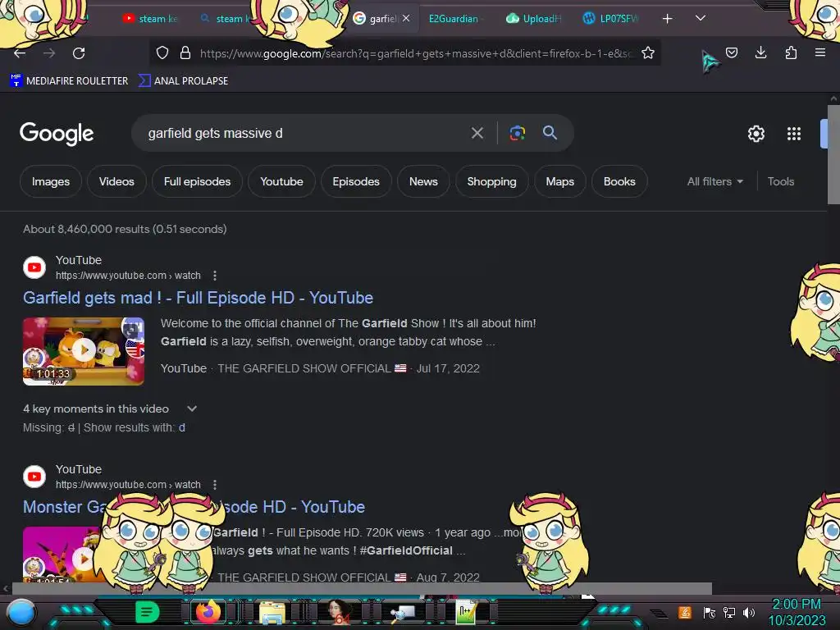The height and width of the screenshot is (630, 840).
Task: Submit search with magnifier icon
Action: click(x=550, y=133)
